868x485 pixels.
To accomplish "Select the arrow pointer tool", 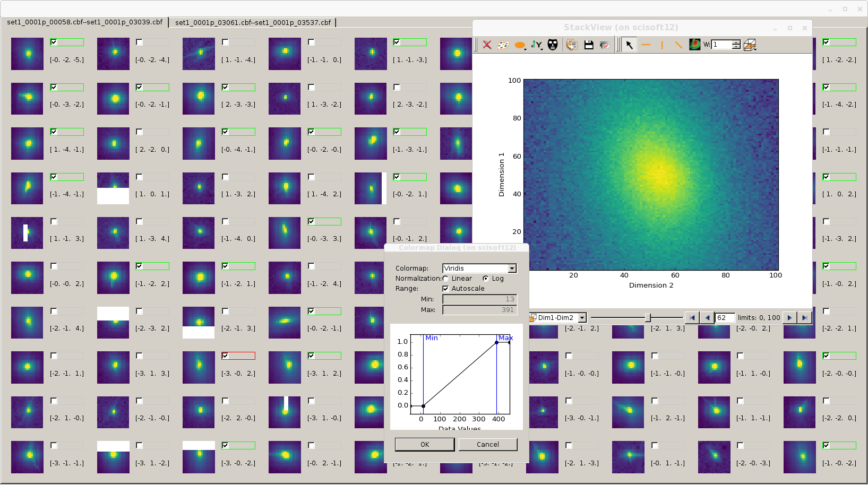I will coord(629,45).
